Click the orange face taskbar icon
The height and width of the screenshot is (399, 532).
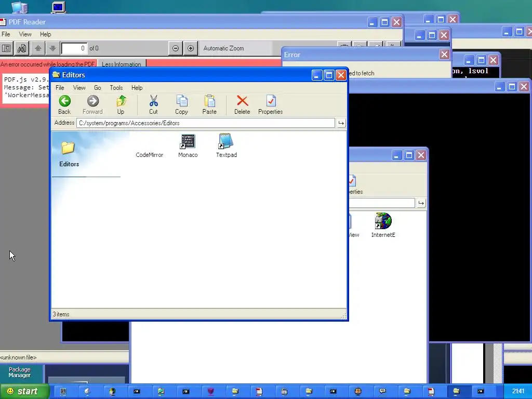358,391
